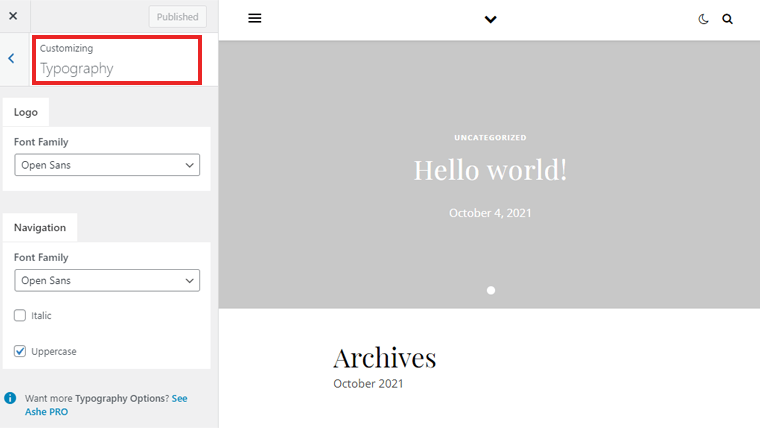Close the Customizer with the X icon

pos(13,16)
